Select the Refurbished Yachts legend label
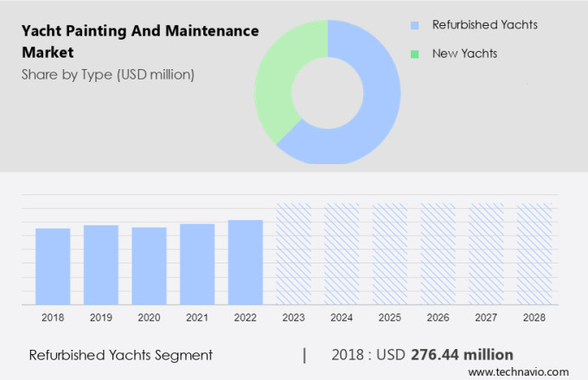This screenshot has height=380, width=588. [484, 25]
